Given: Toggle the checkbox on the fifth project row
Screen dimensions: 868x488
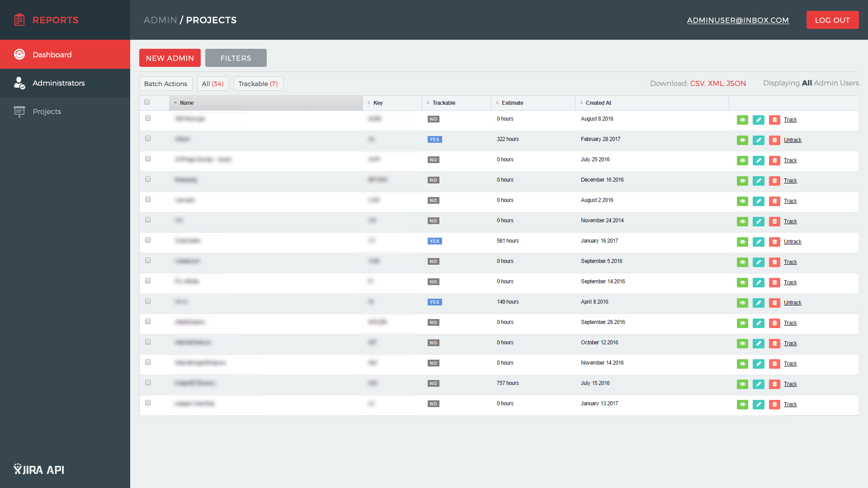Looking at the screenshot, I should 148,199.
